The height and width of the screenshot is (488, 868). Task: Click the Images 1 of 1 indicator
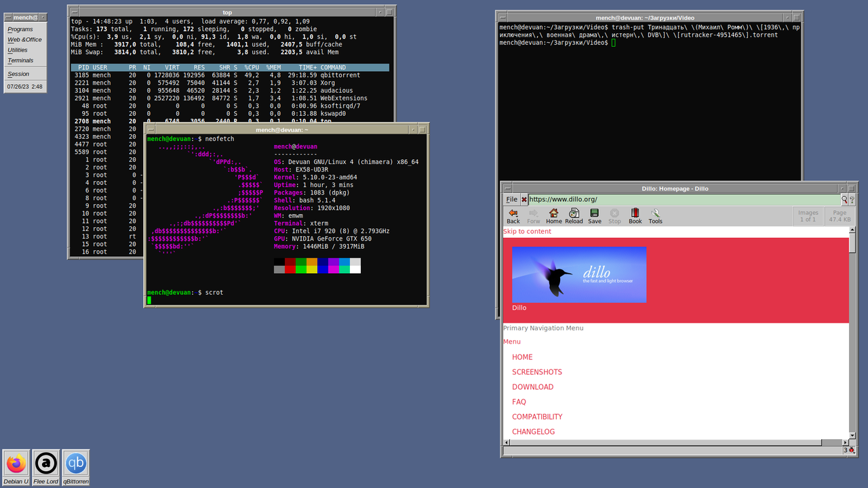point(808,216)
